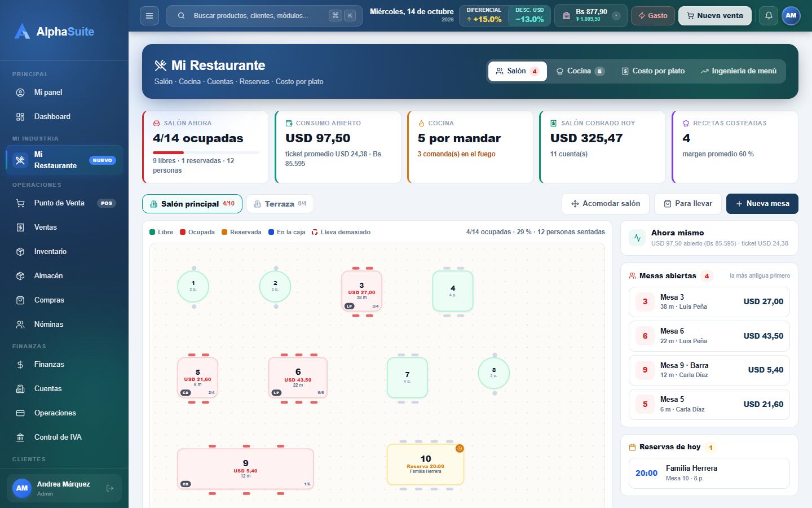Screen dimensions: 812x508
Task: Add a Nueva mesa
Action: tap(762, 204)
